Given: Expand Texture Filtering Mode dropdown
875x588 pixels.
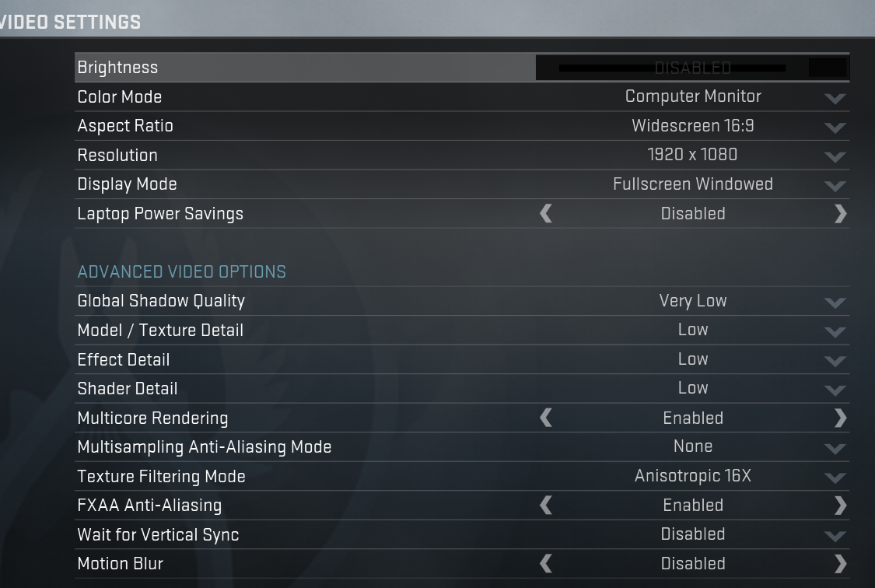Looking at the screenshot, I should 835,477.
